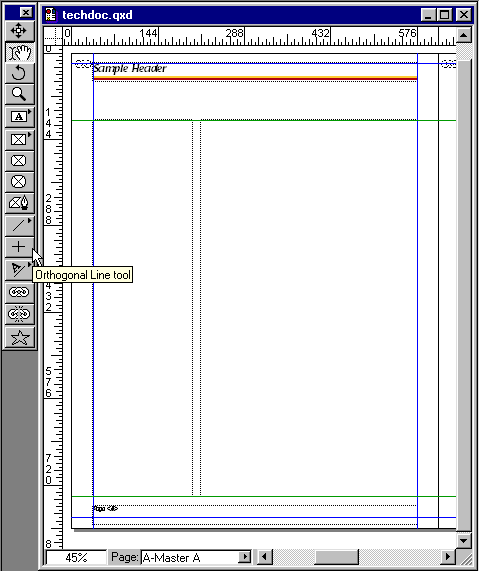This screenshot has height=571, width=480.
Task: Click the horizontal scrollbar right arrow
Action: tap(448, 557)
